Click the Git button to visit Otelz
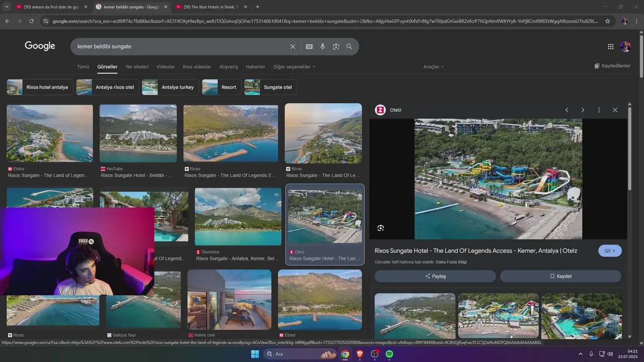This screenshot has height=362, width=644. click(x=610, y=250)
